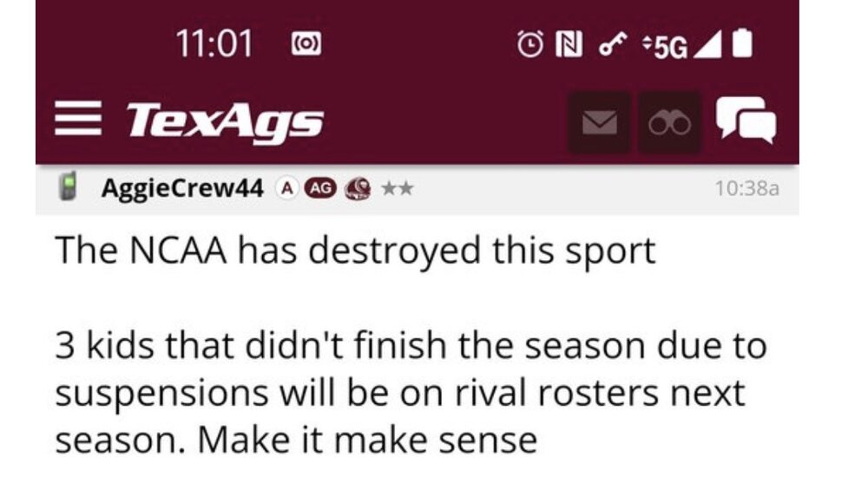Click the binoculars watch list icon
The height and width of the screenshot is (496, 868).
[669, 123]
